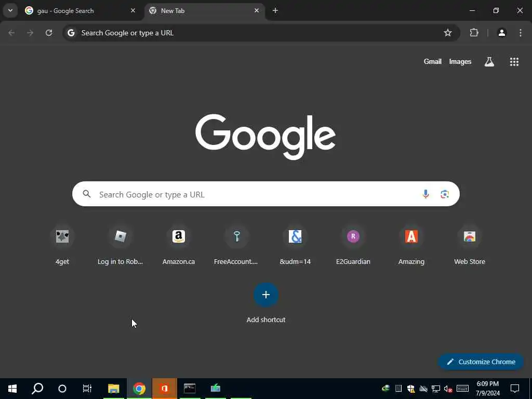Open File Explorer from the taskbar
Viewport: 532px width, 399px height.
coord(114,388)
